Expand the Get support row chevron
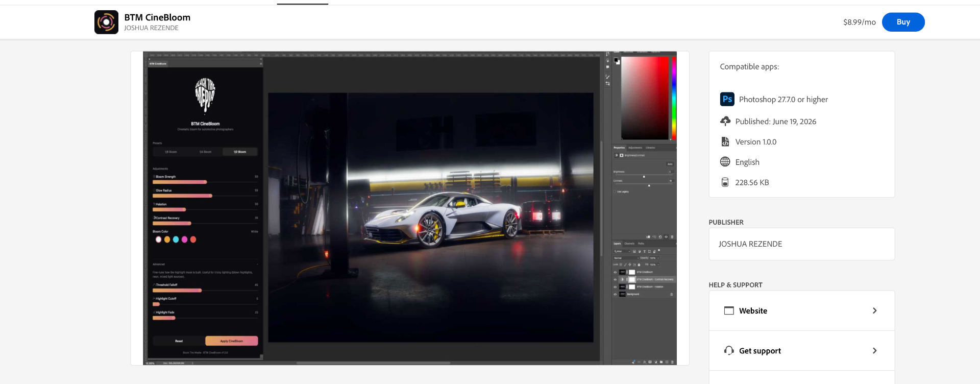Viewport: 980px width, 384px height. [x=874, y=350]
